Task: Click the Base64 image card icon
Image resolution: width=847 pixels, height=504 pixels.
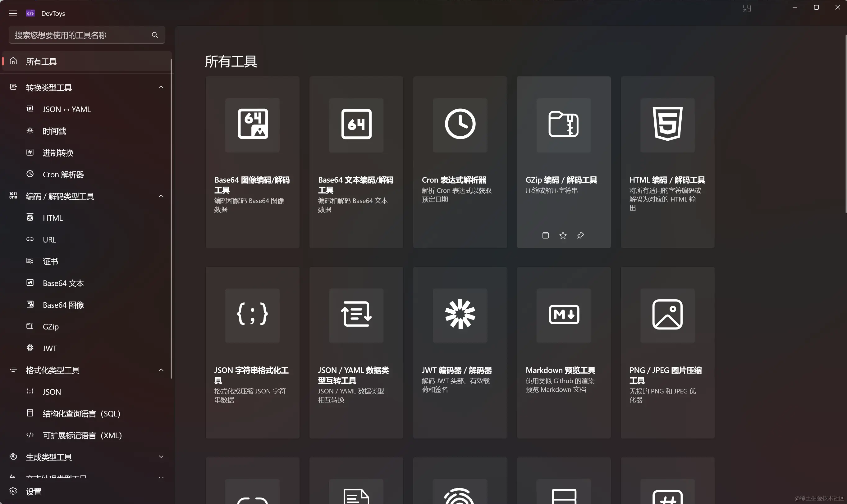Action: pyautogui.click(x=252, y=124)
